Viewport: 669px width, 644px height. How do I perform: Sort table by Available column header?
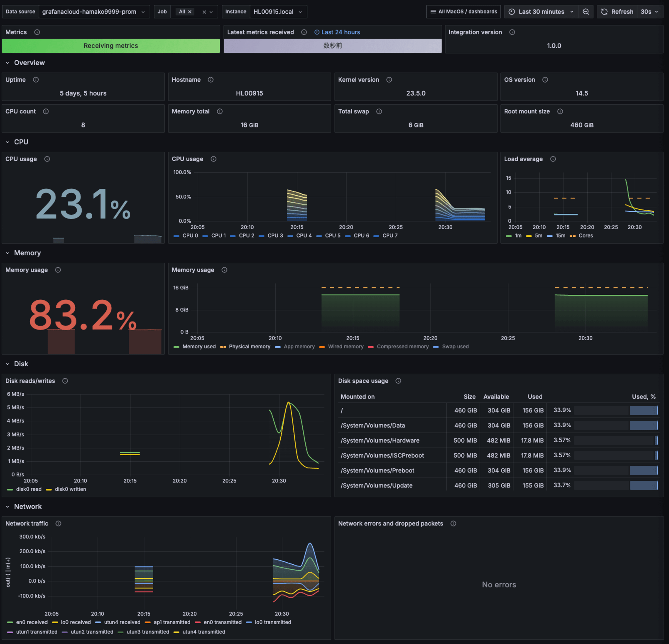coord(496,396)
